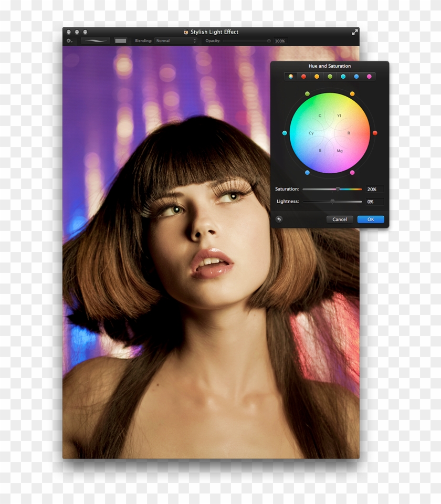441x504 pixels.
Task: Switch to the red channel tab
Action: pyautogui.click(x=303, y=77)
